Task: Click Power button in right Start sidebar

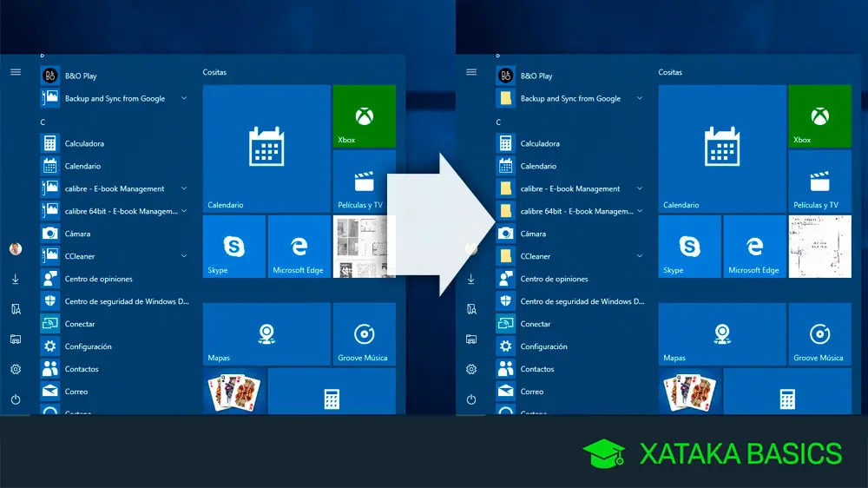Action: point(471,399)
